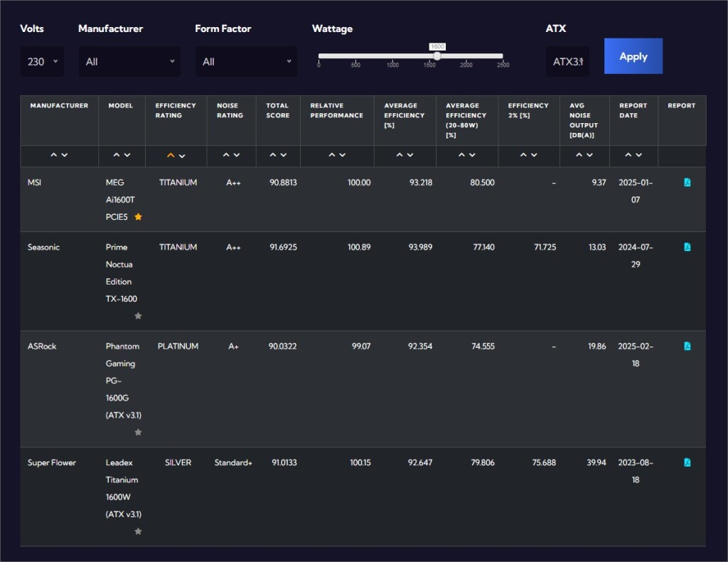Click the 75.688 efficiency 2% value
Image resolution: width=728 pixels, height=562 pixels.
[544, 462]
